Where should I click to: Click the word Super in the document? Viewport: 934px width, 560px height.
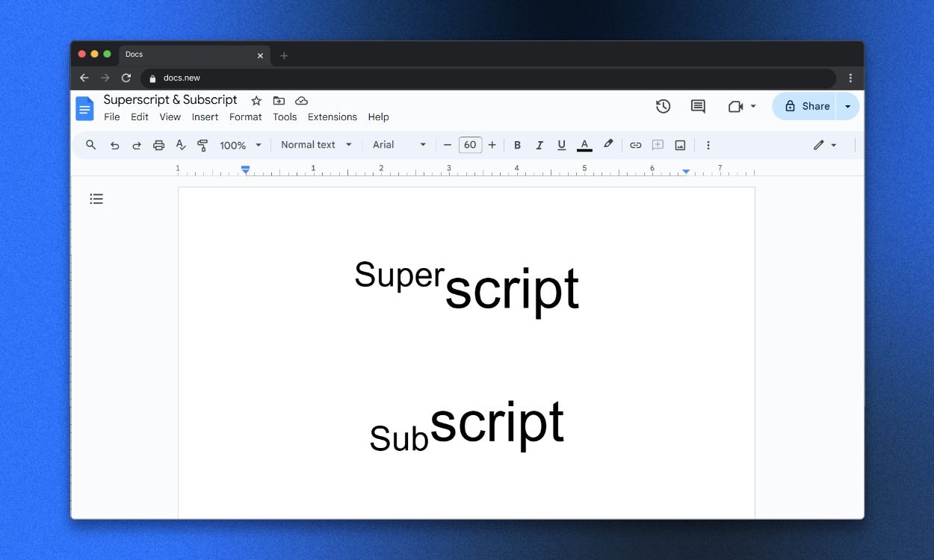tap(399, 275)
